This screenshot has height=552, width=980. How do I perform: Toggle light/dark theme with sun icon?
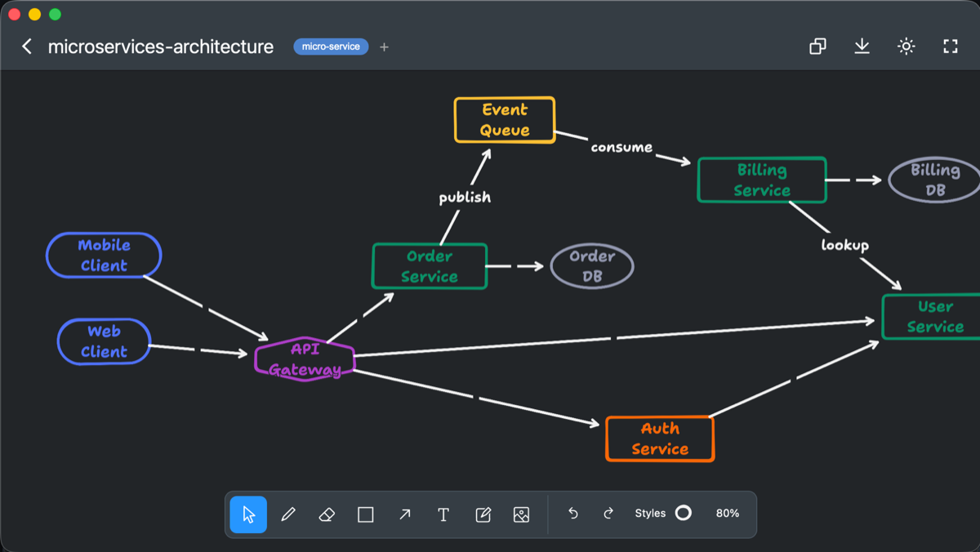coord(906,47)
